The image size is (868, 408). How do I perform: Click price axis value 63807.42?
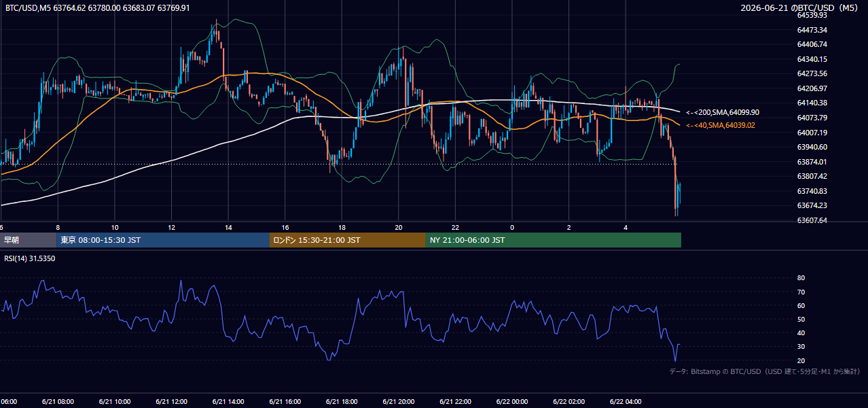click(812, 176)
